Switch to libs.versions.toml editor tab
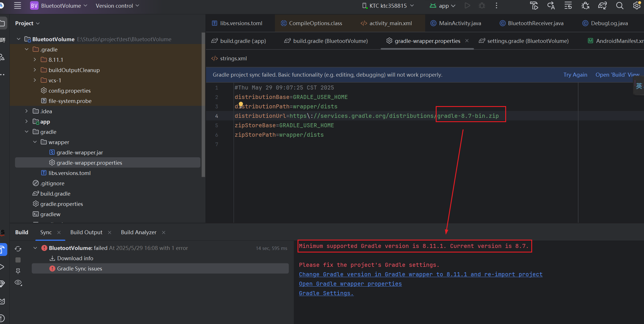 (x=237, y=23)
